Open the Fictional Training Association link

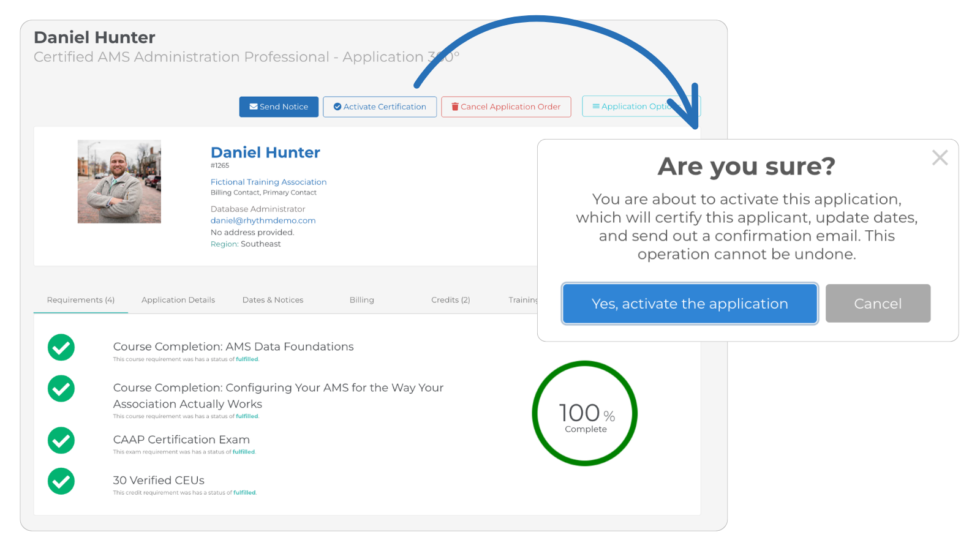click(x=268, y=182)
